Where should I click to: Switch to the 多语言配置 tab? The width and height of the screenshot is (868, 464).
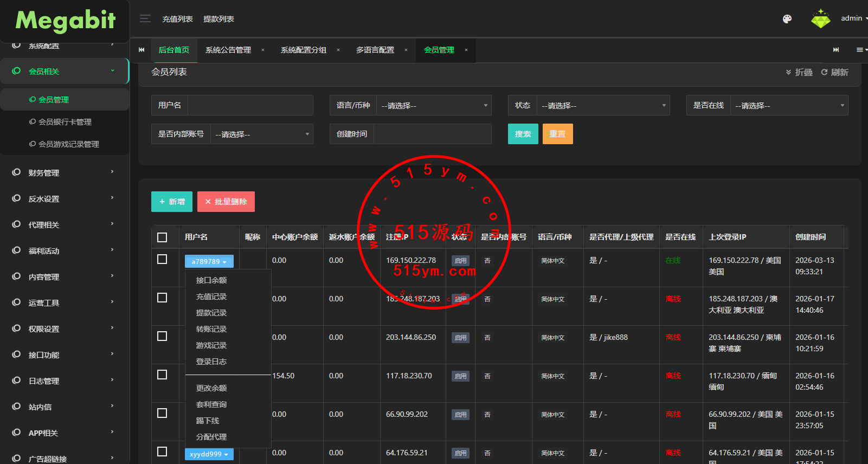375,50
